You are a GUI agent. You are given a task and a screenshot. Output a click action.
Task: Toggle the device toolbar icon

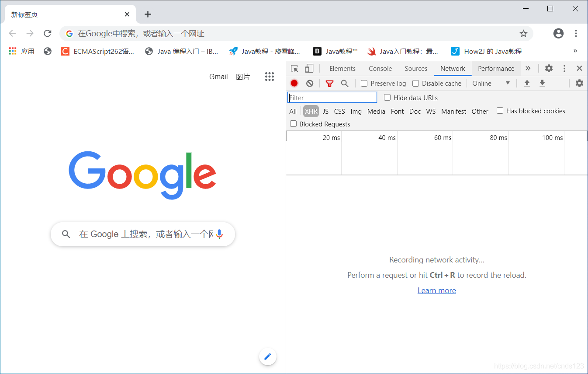coord(309,69)
